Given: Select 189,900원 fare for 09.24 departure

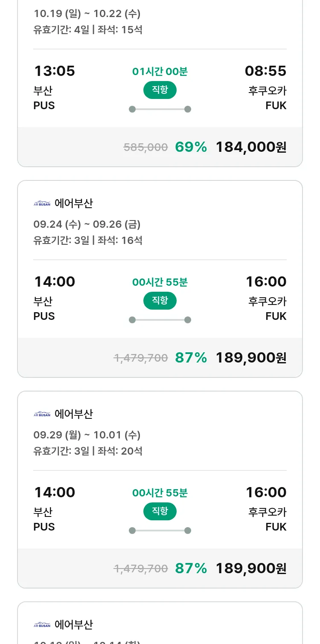Looking at the screenshot, I should [251, 358].
